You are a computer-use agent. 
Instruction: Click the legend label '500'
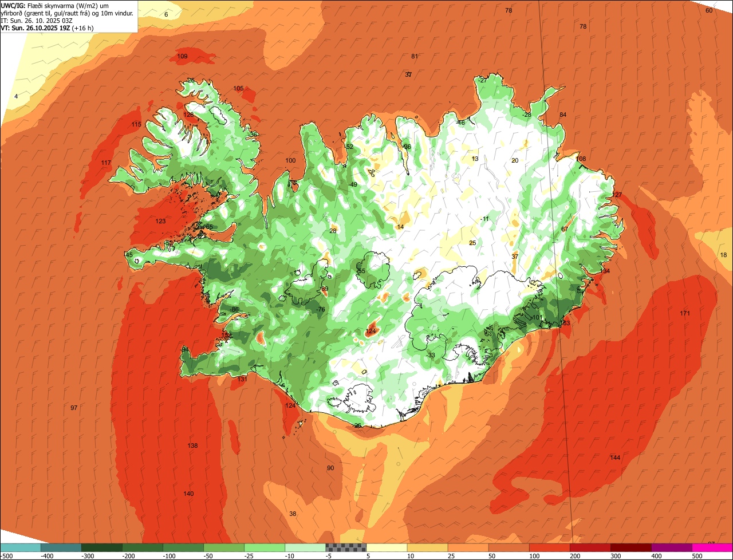696,555
